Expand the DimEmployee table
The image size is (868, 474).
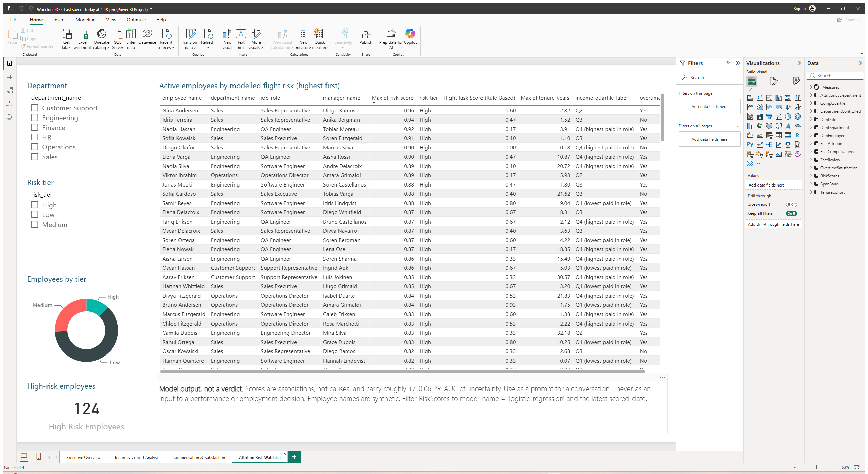811,135
